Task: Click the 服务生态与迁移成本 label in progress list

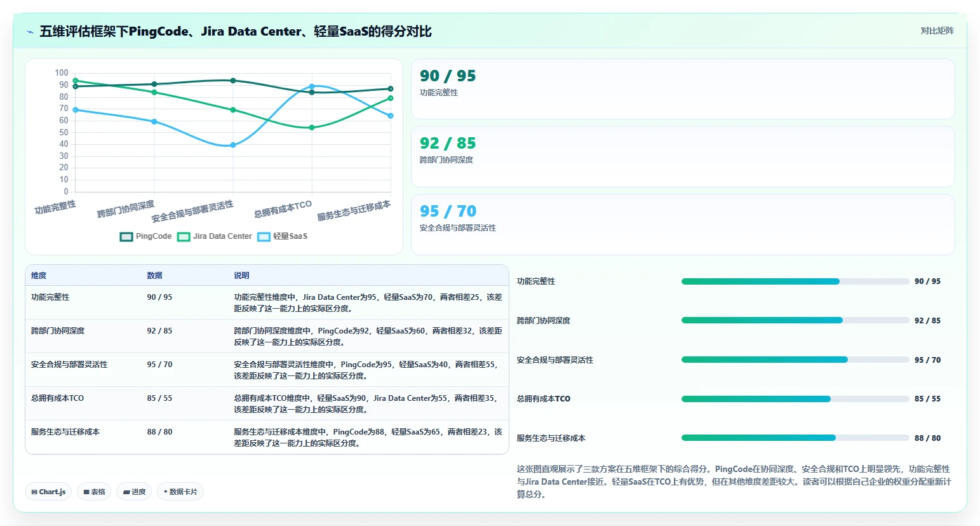Action: coord(551,438)
